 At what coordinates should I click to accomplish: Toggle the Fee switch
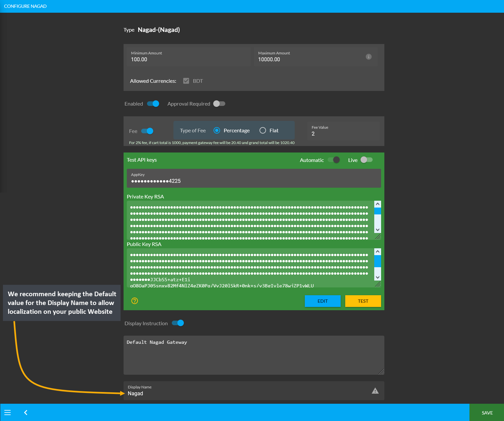[147, 131]
